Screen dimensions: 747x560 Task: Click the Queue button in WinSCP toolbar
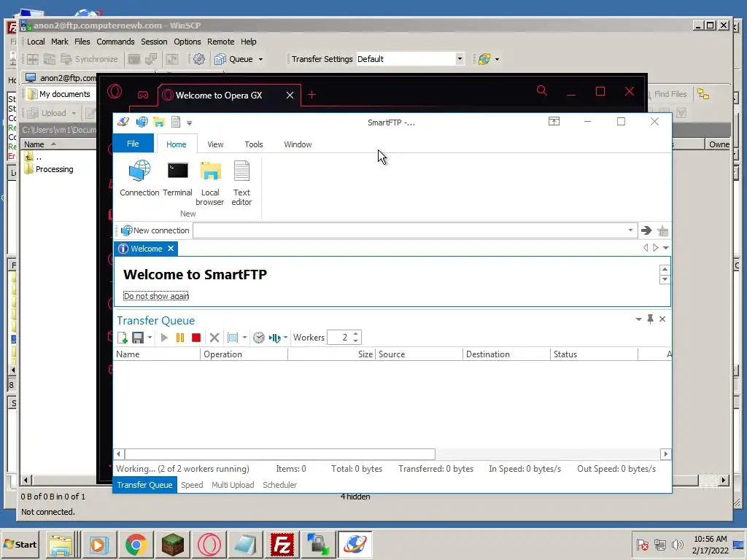[x=234, y=59]
